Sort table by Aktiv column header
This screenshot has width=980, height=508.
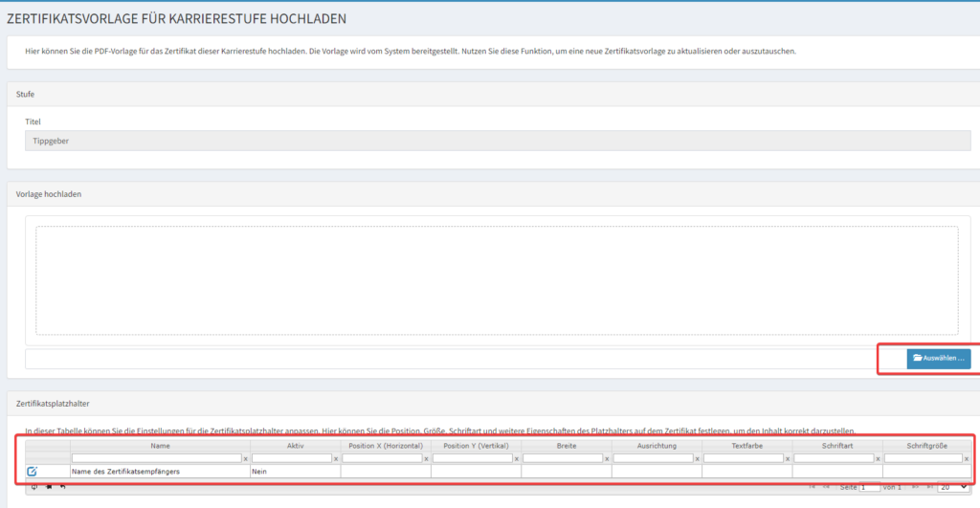point(295,446)
